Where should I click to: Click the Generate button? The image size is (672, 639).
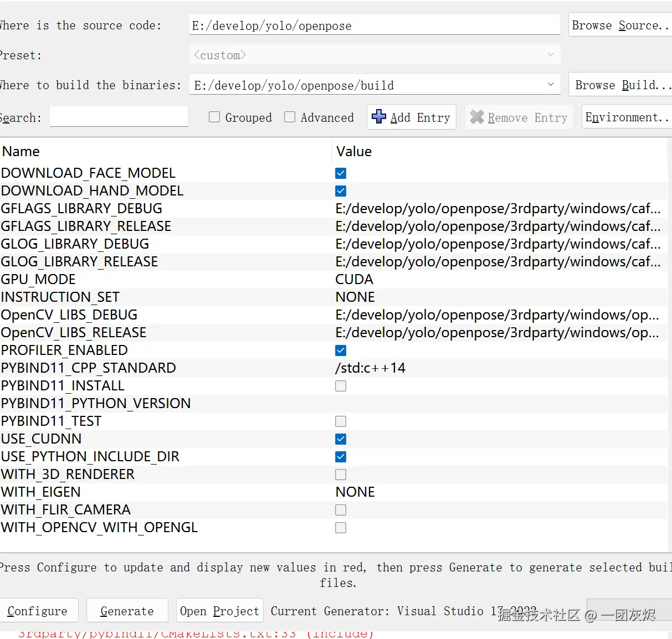pos(127,611)
